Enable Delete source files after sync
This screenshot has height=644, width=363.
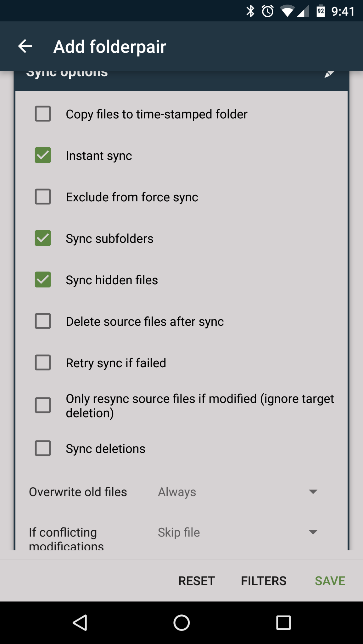[43, 321]
